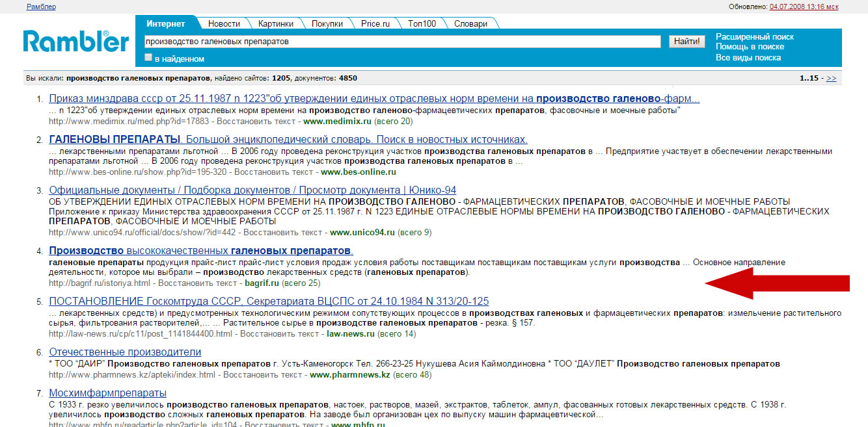868x427 pixels.
Task: Open the Картинки tab
Action: pyautogui.click(x=275, y=23)
